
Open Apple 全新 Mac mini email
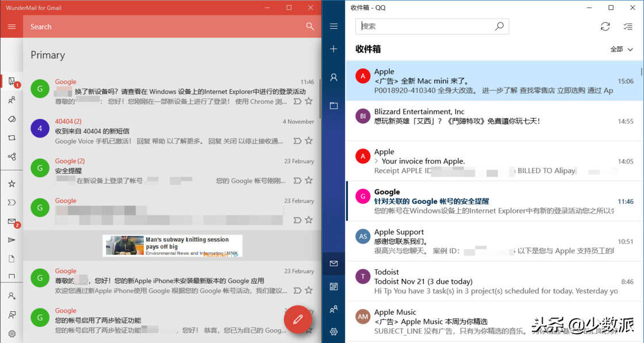pos(494,81)
